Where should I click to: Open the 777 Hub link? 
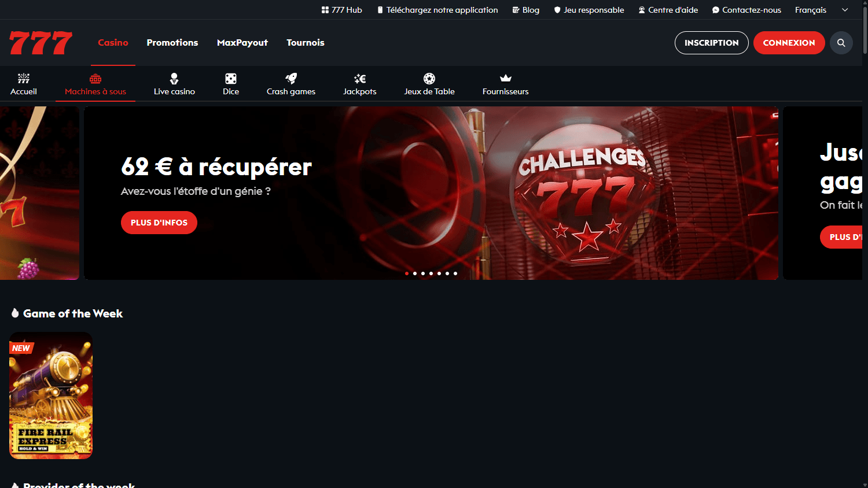[341, 10]
